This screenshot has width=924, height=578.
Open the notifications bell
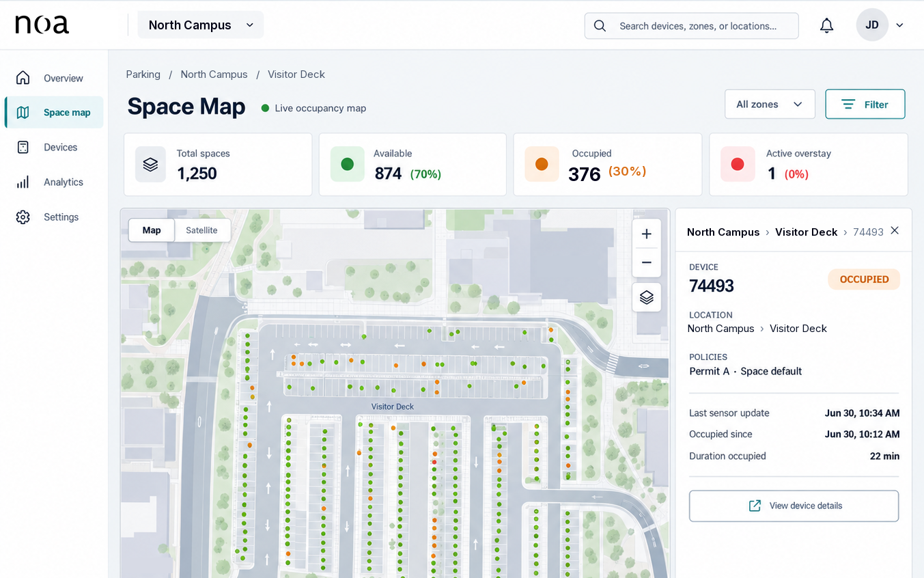(x=826, y=25)
